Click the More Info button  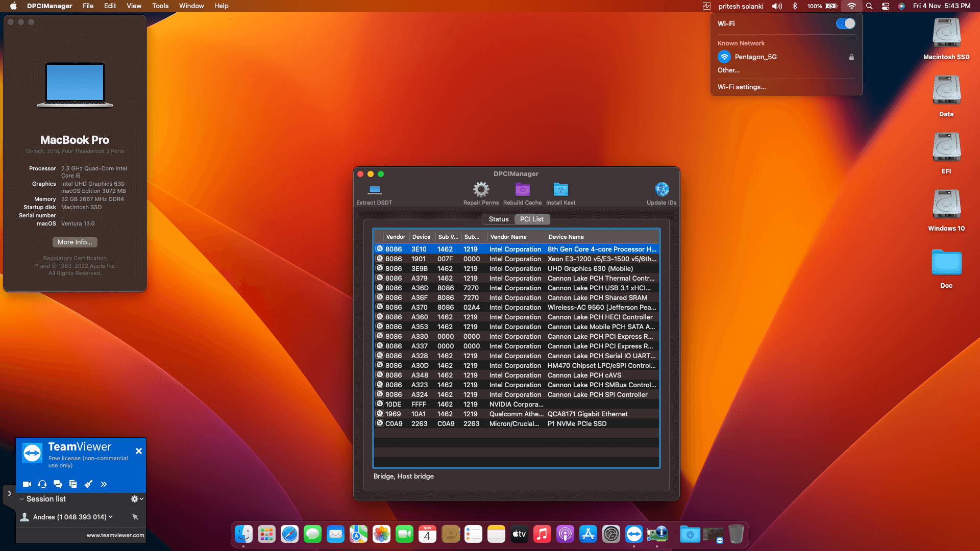(x=75, y=242)
